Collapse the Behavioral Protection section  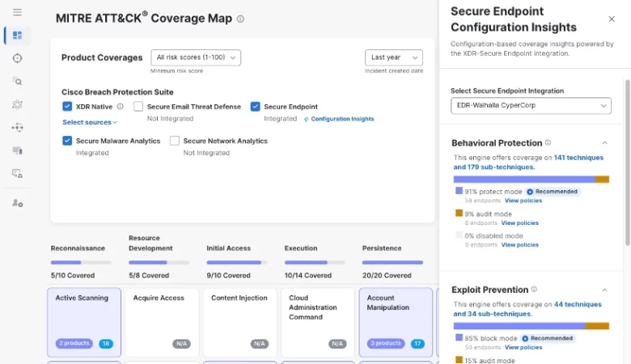[604, 143]
